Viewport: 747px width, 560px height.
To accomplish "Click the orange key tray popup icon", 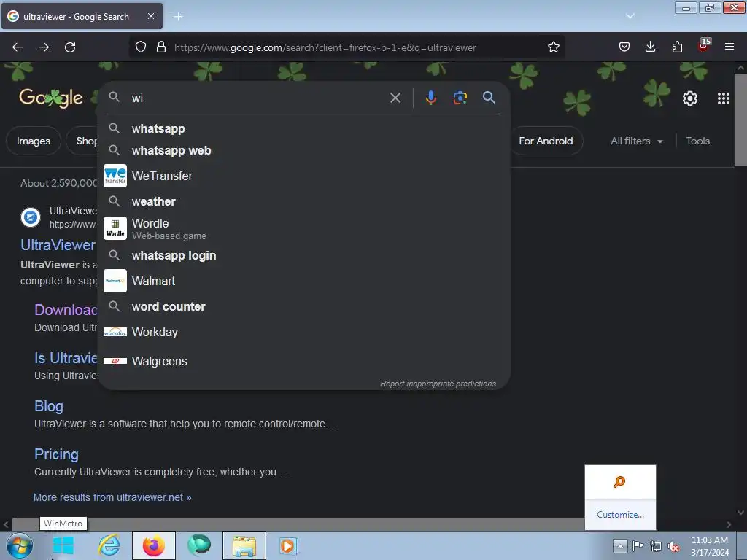I will point(619,482).
